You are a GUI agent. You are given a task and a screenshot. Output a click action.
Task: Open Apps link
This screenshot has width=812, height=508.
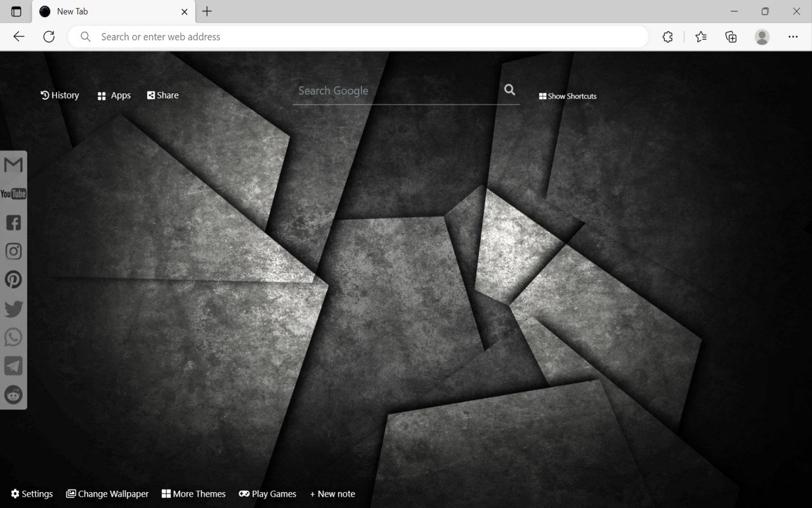[x=114, y=95]
